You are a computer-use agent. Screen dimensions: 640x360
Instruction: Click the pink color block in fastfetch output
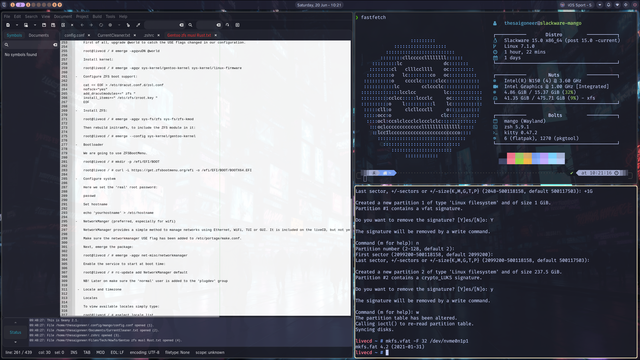tap(511, 158)
